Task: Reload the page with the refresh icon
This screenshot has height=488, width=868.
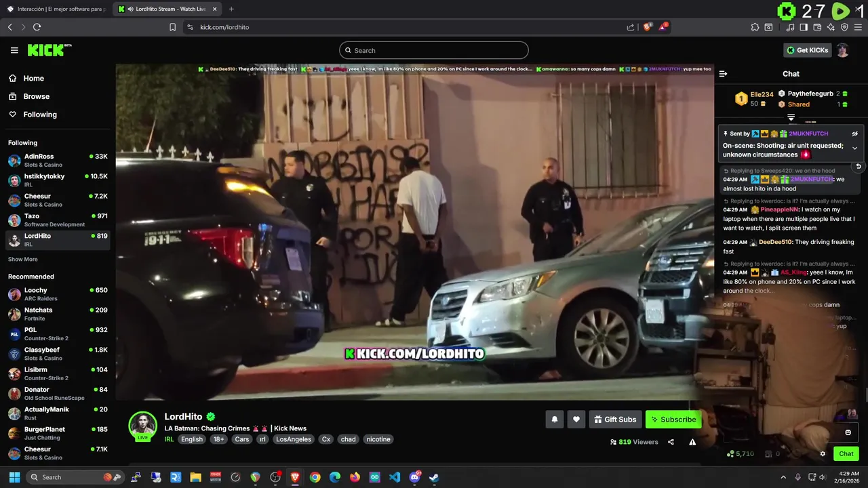Action: click(x=37, y=27)
